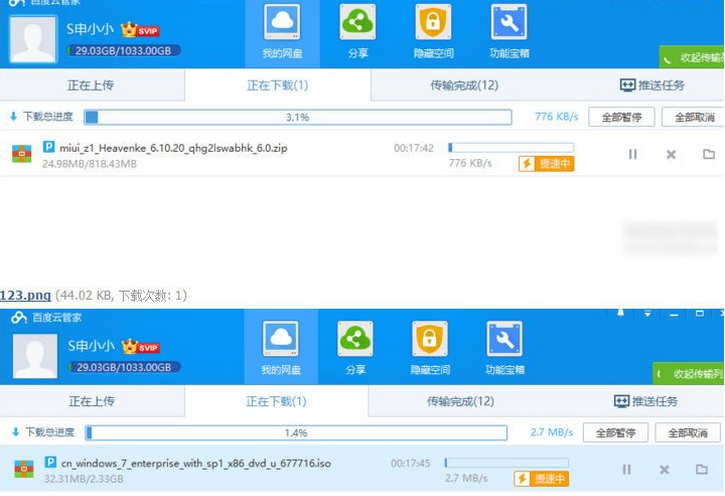This screenshot has width=725, height=496.
Task: Open 功能宝箱 wrench icon in lower window
Action: point(504,338)
